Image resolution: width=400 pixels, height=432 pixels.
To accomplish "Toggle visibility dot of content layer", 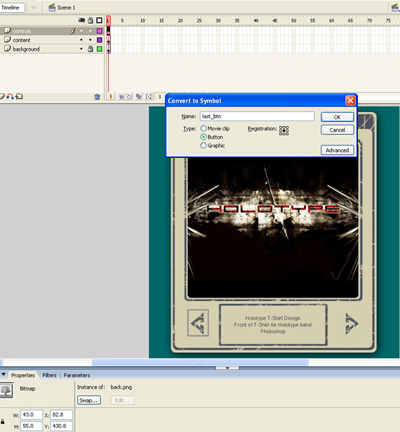I will coord(81,40).
